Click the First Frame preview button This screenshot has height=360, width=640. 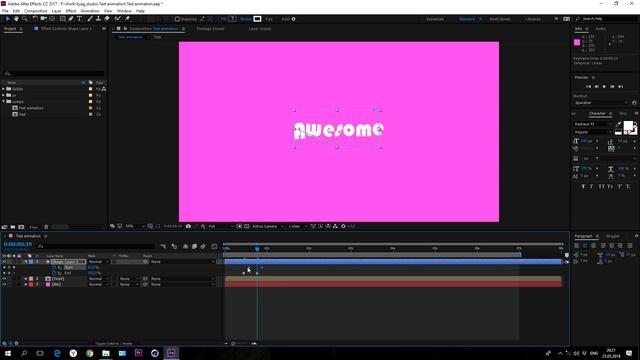588,87
